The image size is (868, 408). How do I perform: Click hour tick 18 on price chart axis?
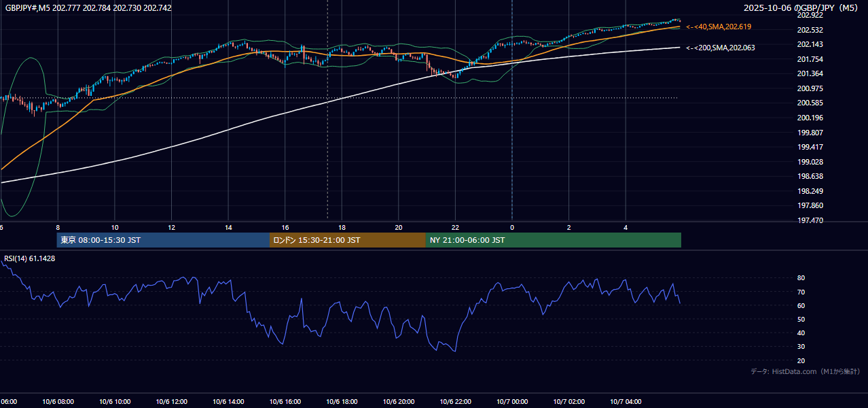(x=342, y=228)
